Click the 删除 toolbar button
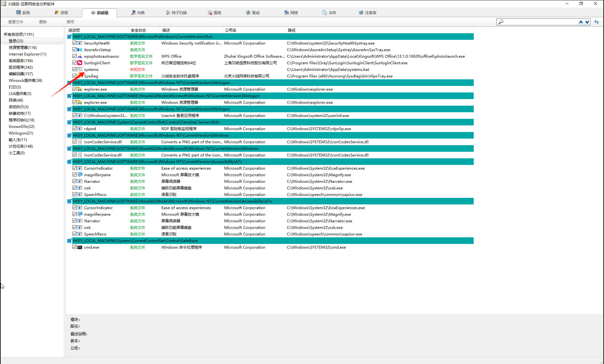The image size is (604, 364). pyautogui.click(x=43, y=22)
